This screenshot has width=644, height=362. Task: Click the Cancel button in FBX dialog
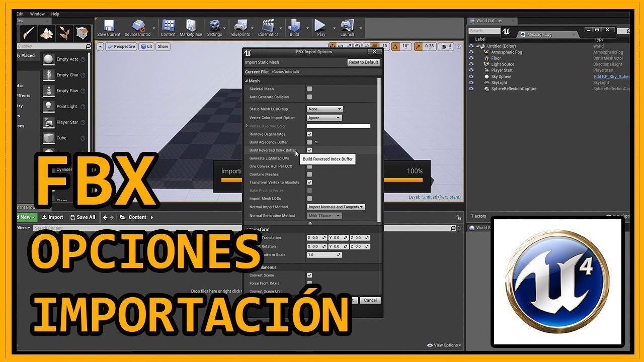click(x=370, y=300)
